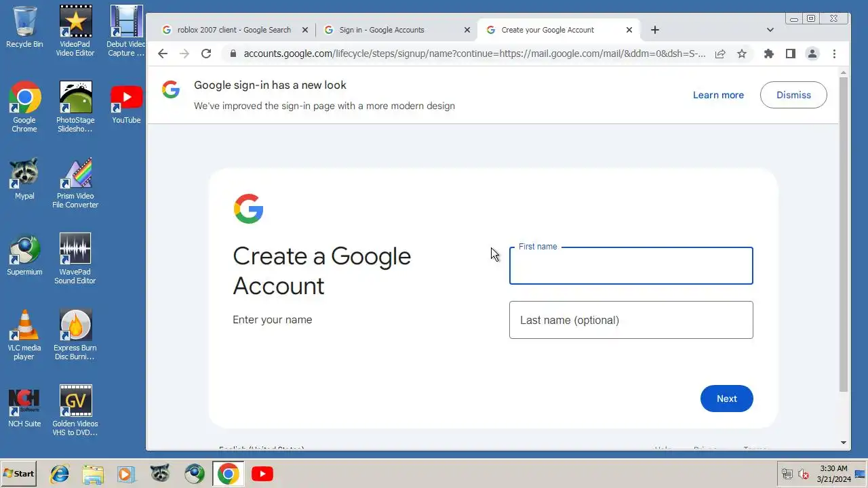
Task: Close the Create your Google Account tab
Action: click(629, 30)
